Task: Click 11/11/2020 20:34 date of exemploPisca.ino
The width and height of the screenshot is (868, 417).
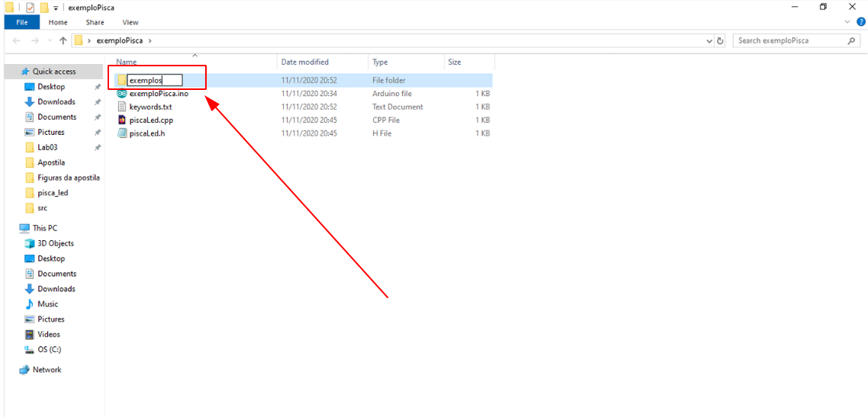Action: tap(309, 94)
